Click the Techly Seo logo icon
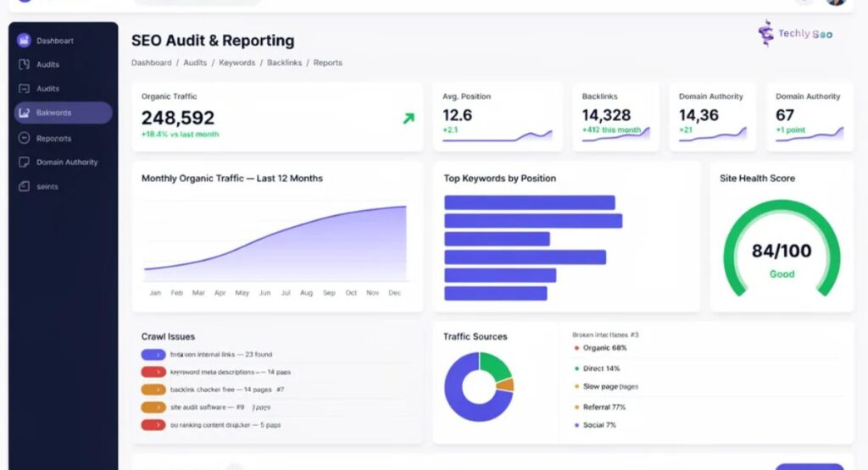 pyautogui.click(x=766, y=33)
